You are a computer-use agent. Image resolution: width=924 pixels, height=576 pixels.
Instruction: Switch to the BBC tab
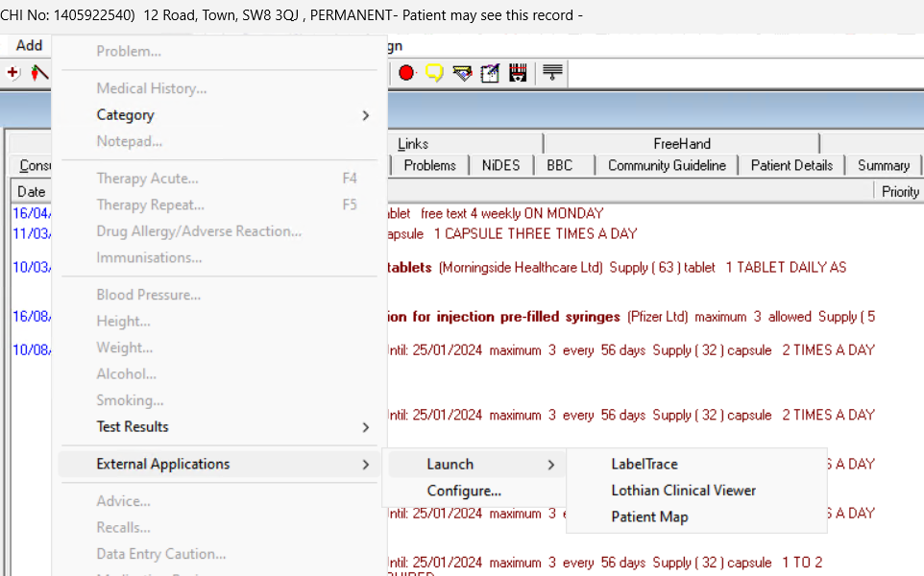tap(560, 165)
